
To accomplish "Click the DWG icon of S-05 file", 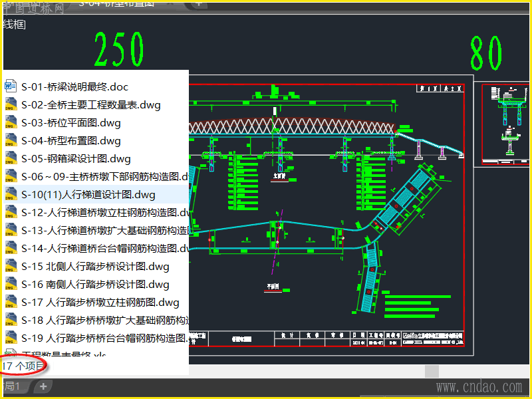I will pyautogui.click(x=11, y=158).
